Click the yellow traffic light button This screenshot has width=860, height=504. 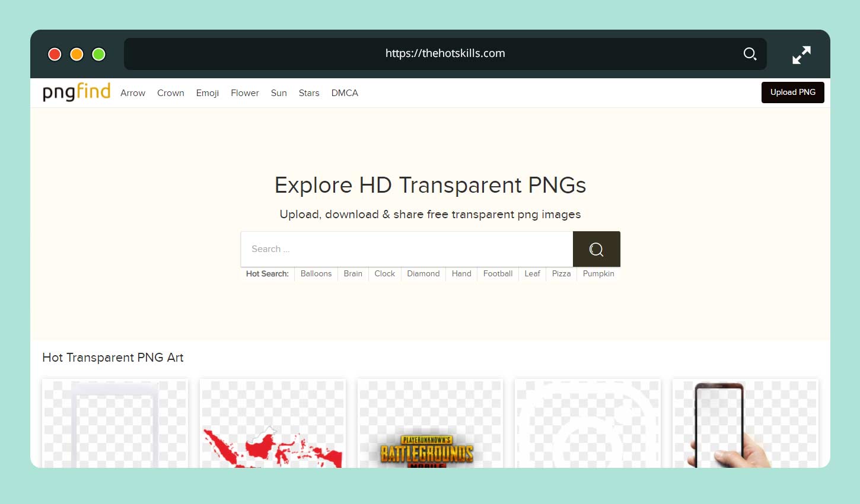point(76,54)
